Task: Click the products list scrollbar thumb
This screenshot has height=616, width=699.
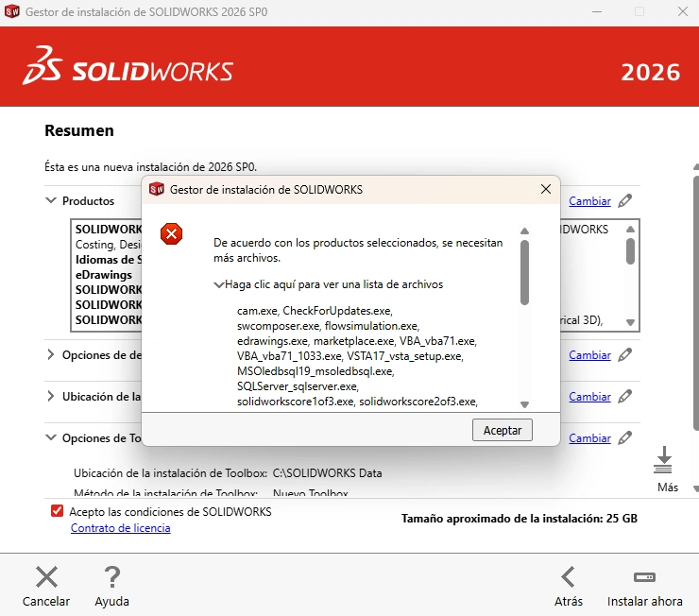Action: (630, 251)
